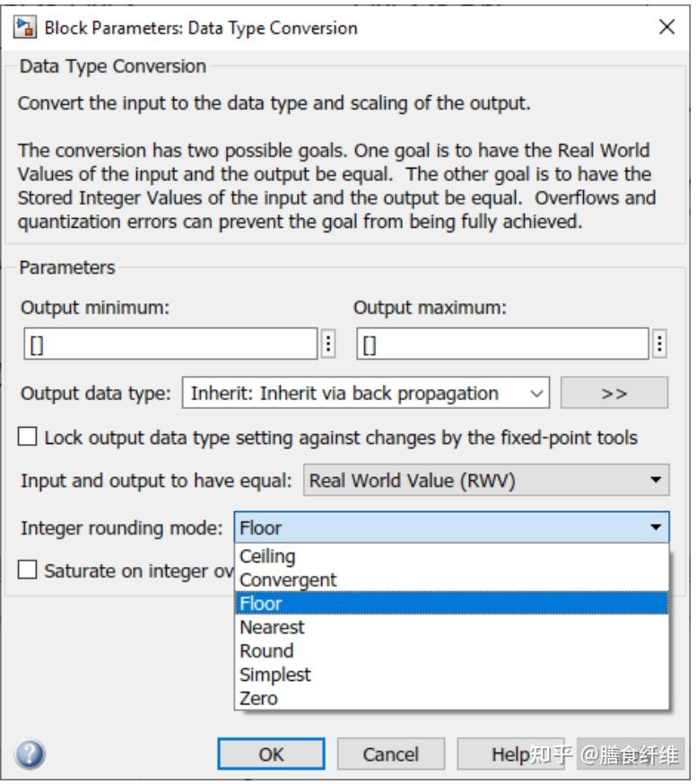Enable Lock output data type setting checkbox

(28, 438)
